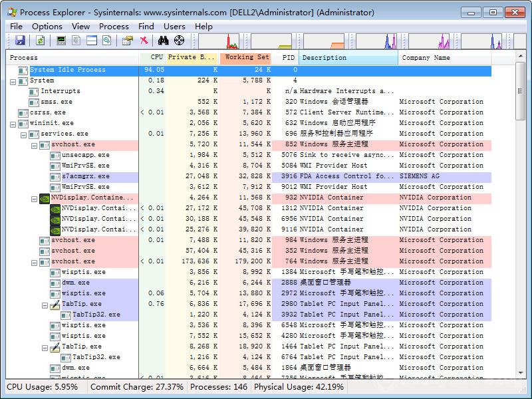Click the icon beside smss.exe
The image size is (532, 399).
(x=34, y=102)
